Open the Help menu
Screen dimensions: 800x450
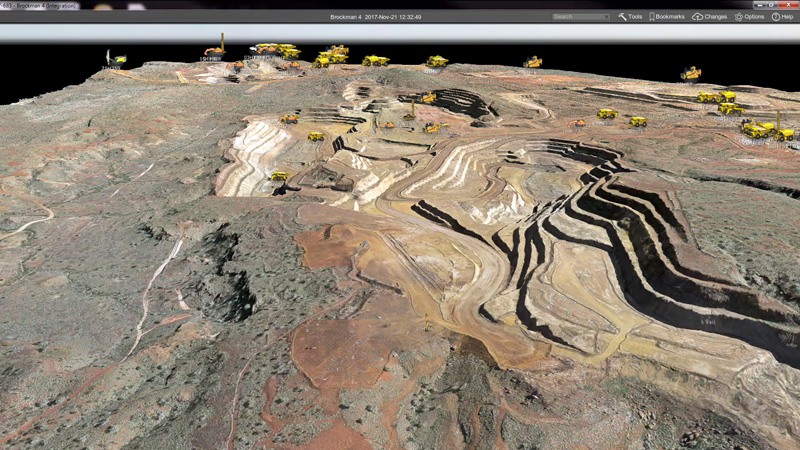[x=782, y=17]
